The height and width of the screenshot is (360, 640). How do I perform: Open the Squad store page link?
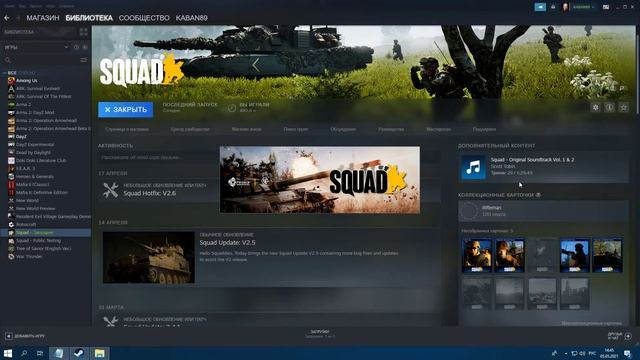click(x=127, y=129)
